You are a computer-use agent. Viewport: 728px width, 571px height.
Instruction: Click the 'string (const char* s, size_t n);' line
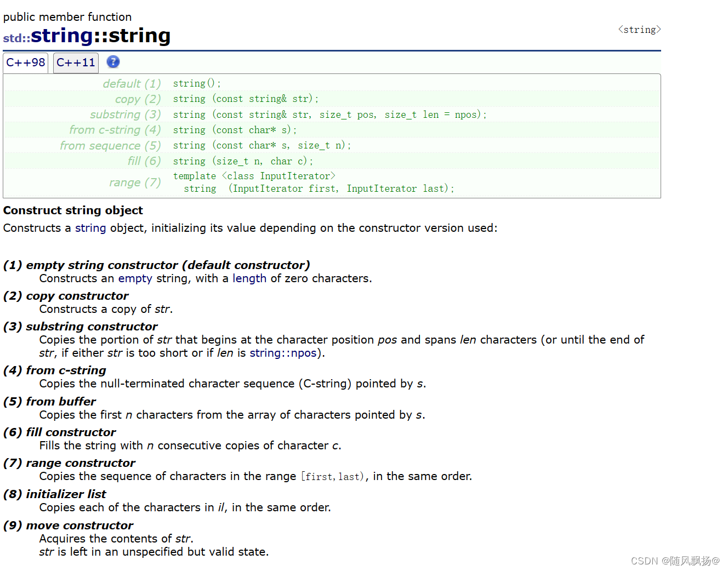262,145
